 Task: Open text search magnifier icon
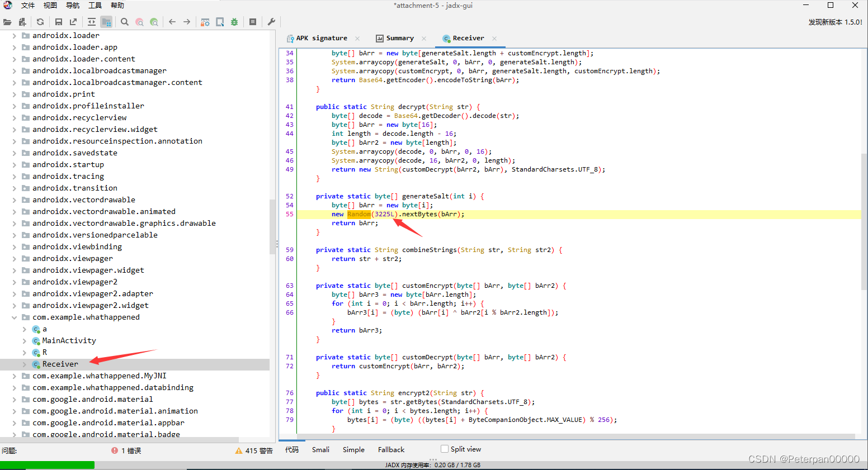click(x=125, y=22)
